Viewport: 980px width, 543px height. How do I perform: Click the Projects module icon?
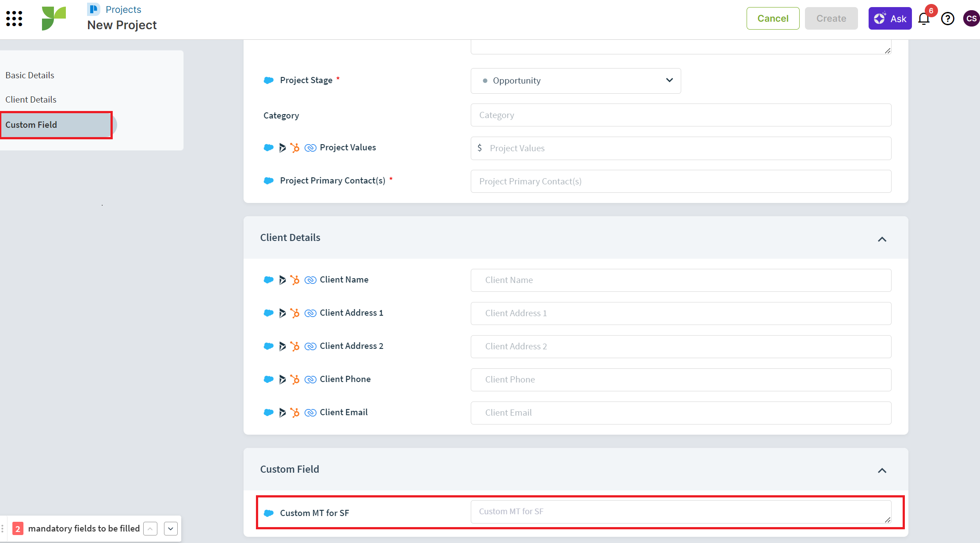[93, 9]
